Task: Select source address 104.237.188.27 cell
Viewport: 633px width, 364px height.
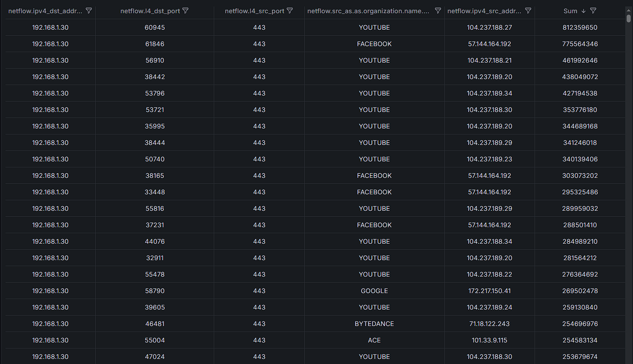Action: click(x=489, y=27)
